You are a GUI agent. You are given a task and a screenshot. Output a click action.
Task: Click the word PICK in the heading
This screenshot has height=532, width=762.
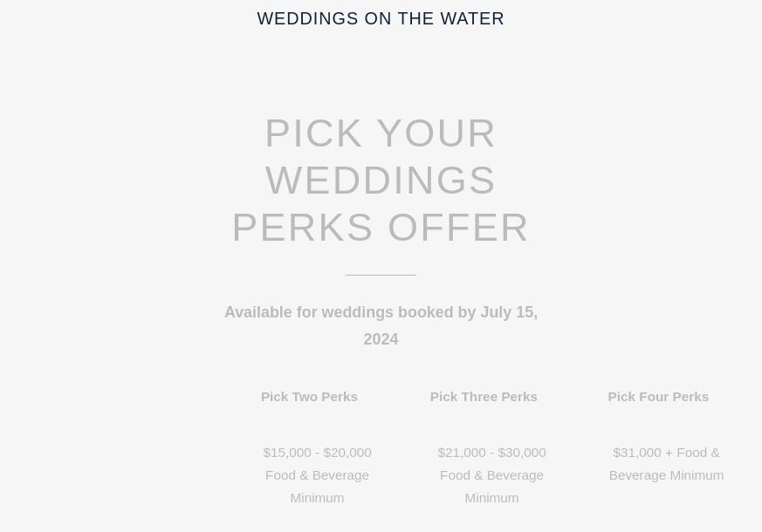314,133
